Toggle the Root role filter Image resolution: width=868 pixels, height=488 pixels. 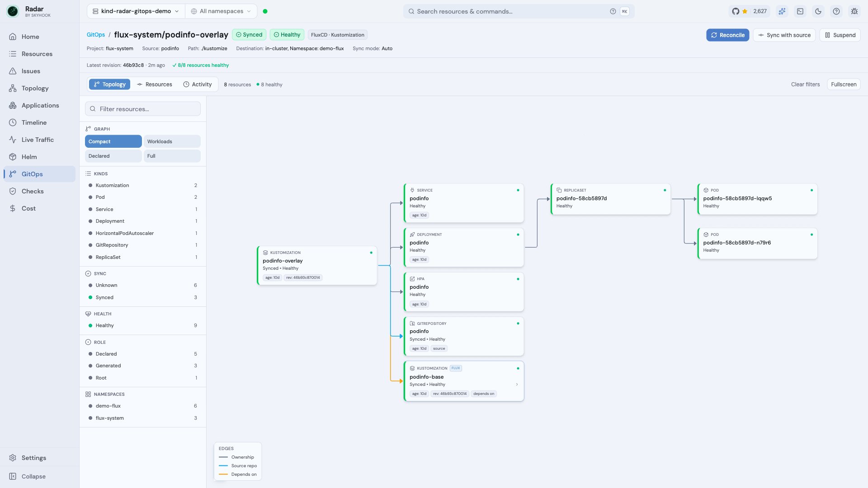click(143, 378)
